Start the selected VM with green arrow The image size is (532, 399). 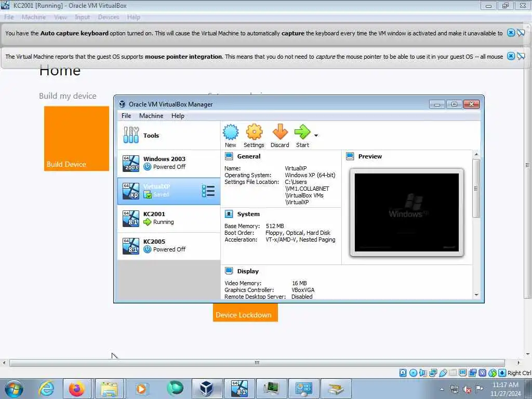click(302, 136)
